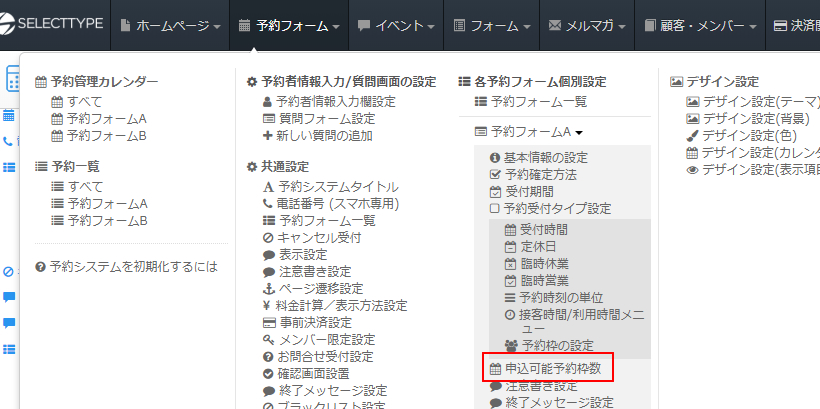Expand the 予約フォームA dropdown in 個別設定
The width and height of the screenshot is (820, 409).
click(x=529, y=132)
